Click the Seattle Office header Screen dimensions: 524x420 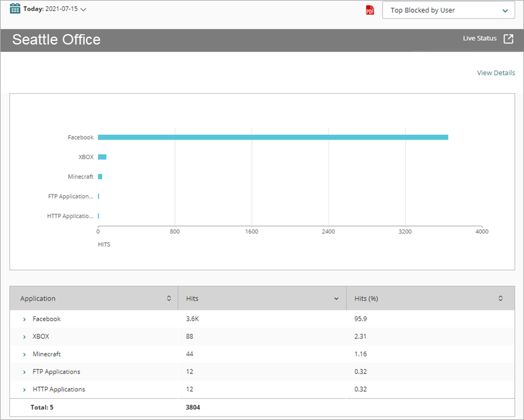56,39
